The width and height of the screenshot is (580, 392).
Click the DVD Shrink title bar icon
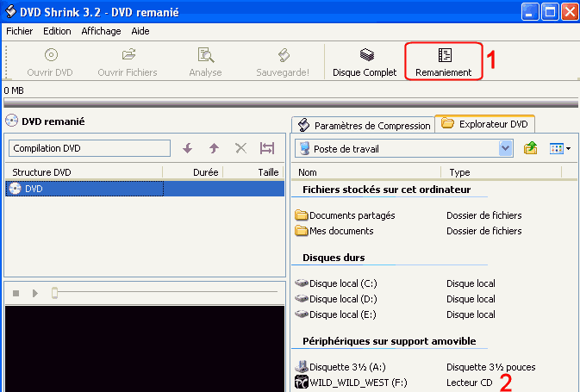(x=10, y=11)
